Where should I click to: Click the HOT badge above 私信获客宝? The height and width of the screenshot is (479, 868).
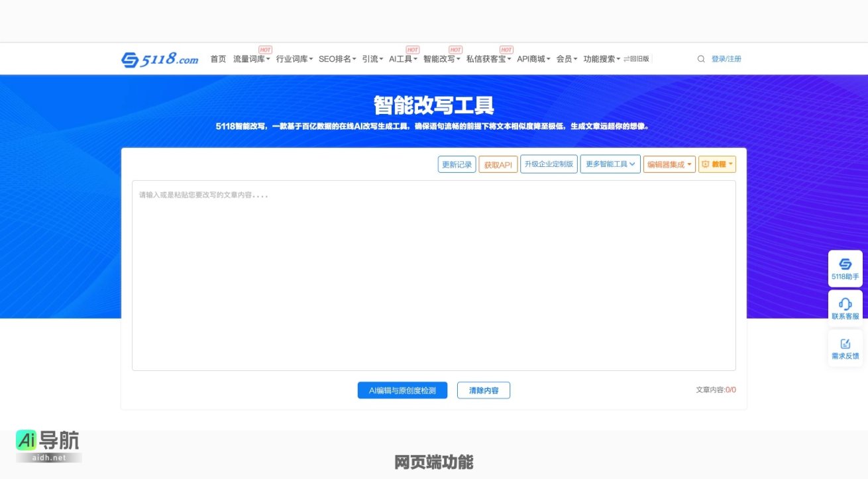coord(506,49)
